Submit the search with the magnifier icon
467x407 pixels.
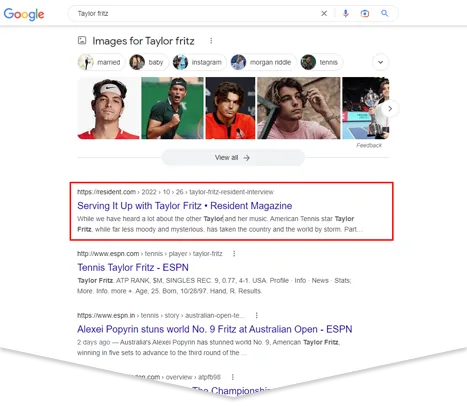pos(384,13)
